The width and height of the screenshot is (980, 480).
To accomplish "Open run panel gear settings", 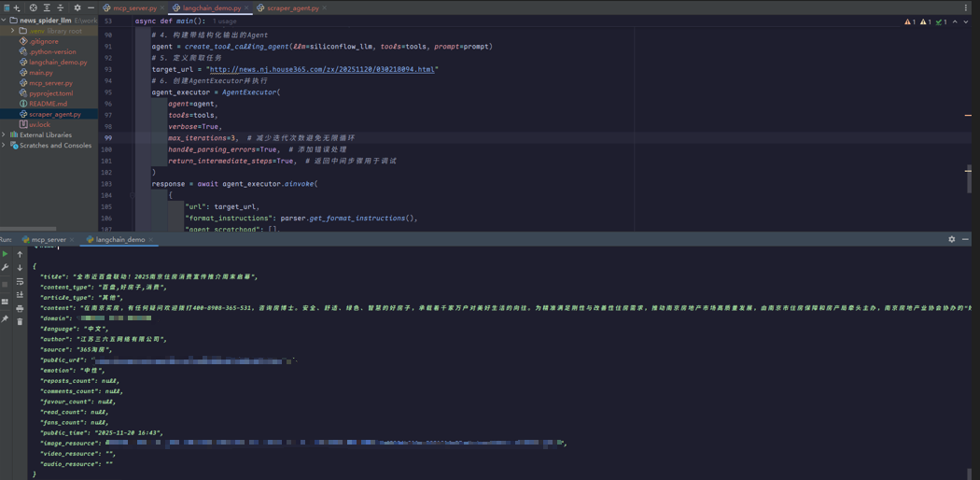I will click(x=952, y=239).
